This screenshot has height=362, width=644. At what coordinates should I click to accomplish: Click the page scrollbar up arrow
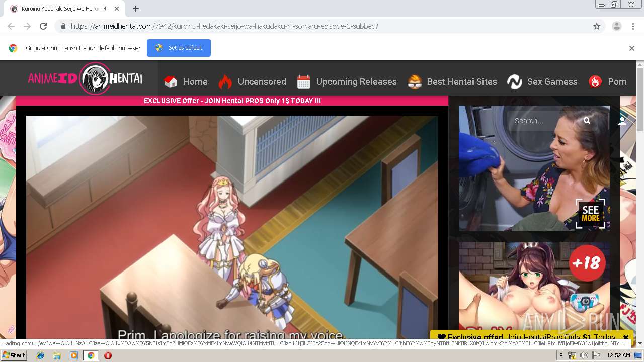click(640, 65)
